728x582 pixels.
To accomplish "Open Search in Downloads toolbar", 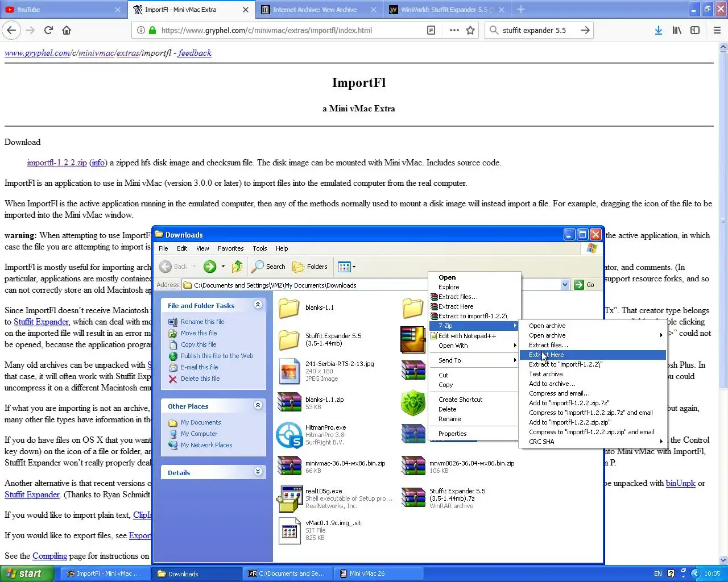I will (268, 266).
